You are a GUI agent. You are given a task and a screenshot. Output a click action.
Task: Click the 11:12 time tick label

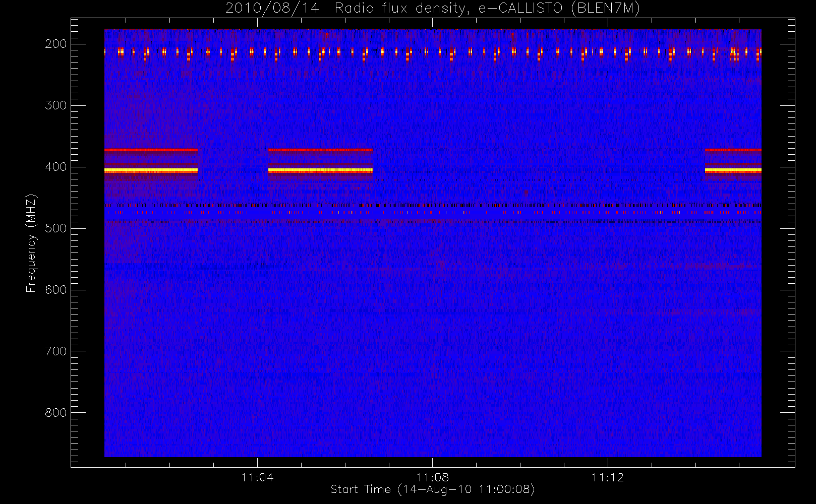608,477
